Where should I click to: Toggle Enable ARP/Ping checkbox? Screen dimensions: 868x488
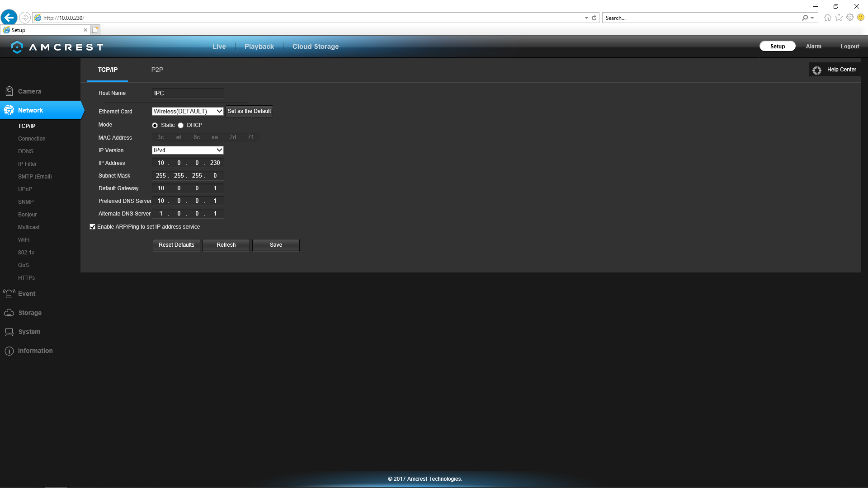tap(93, 227)
